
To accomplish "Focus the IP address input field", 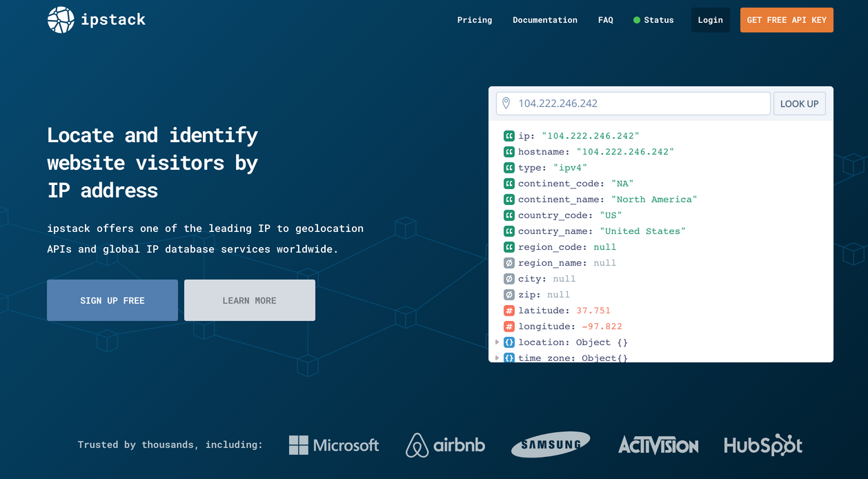I will point(633,104).
